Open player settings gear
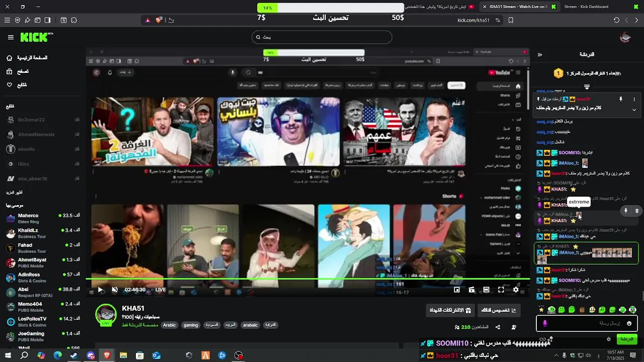 pos(516,290)
